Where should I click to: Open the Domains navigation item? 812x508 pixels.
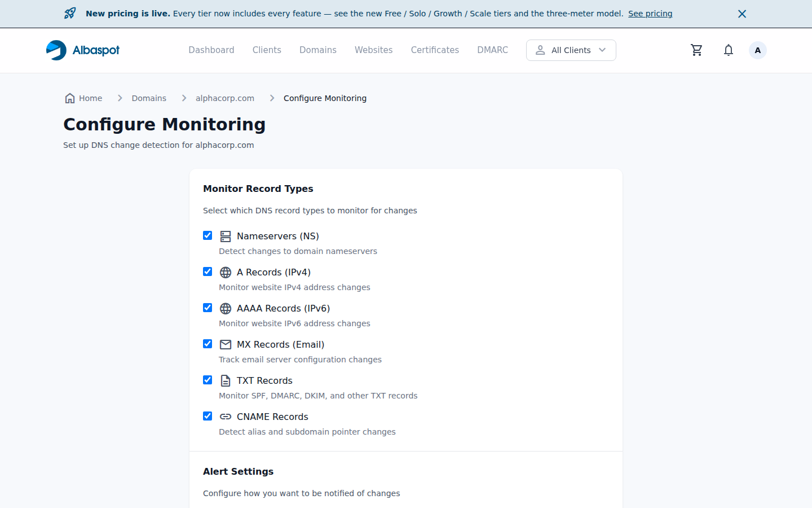(318, 50)
